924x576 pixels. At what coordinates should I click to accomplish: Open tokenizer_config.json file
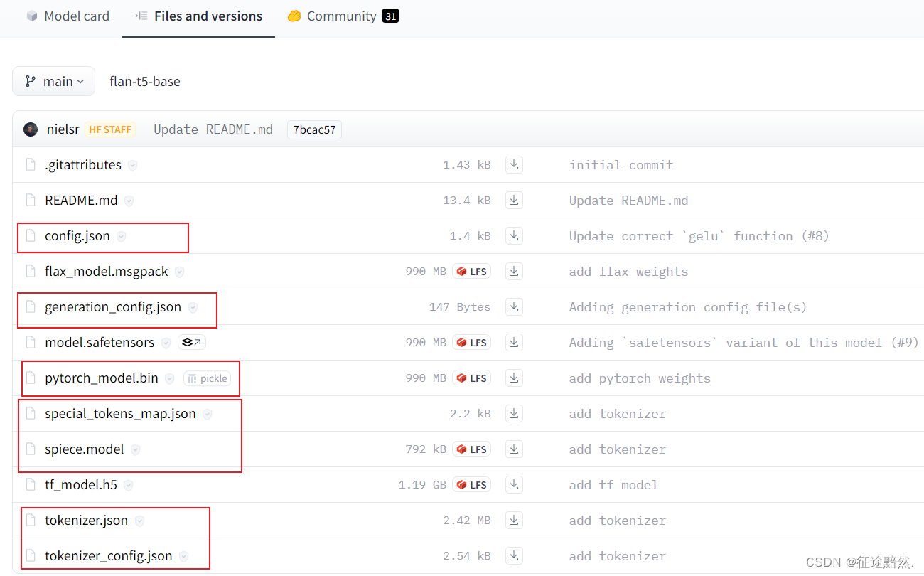click(109, 556)
